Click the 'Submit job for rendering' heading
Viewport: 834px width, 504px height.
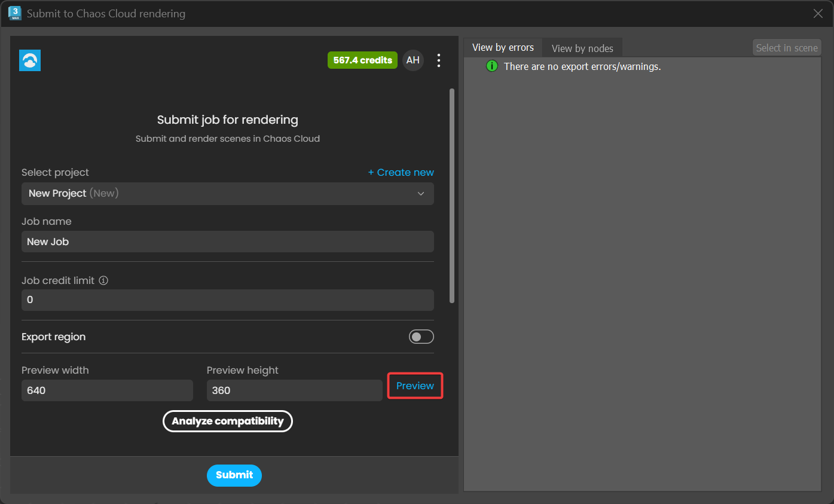(x=228, y=120)
